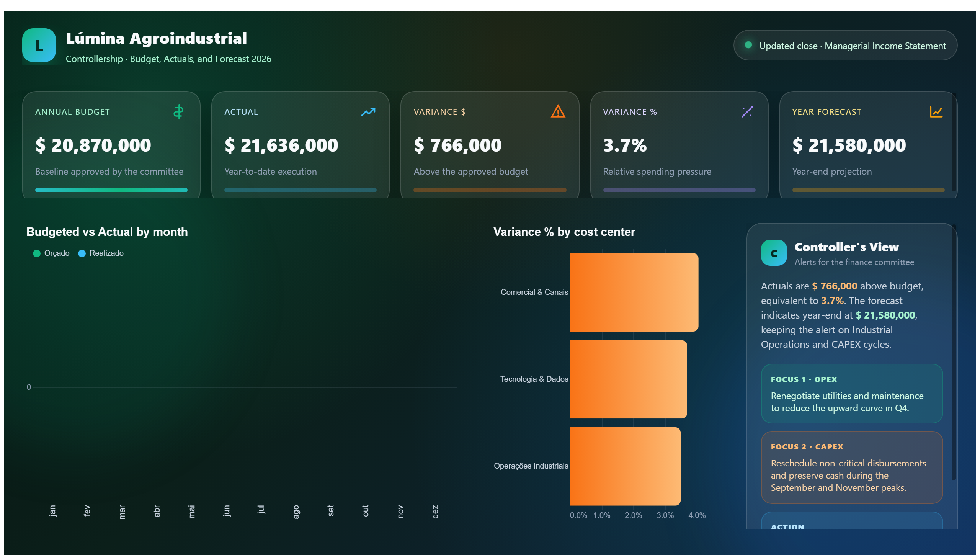Viewport: 980px width, 559px height.
Task: Click Baseline approved by the committee text
Action: [109, 172]
